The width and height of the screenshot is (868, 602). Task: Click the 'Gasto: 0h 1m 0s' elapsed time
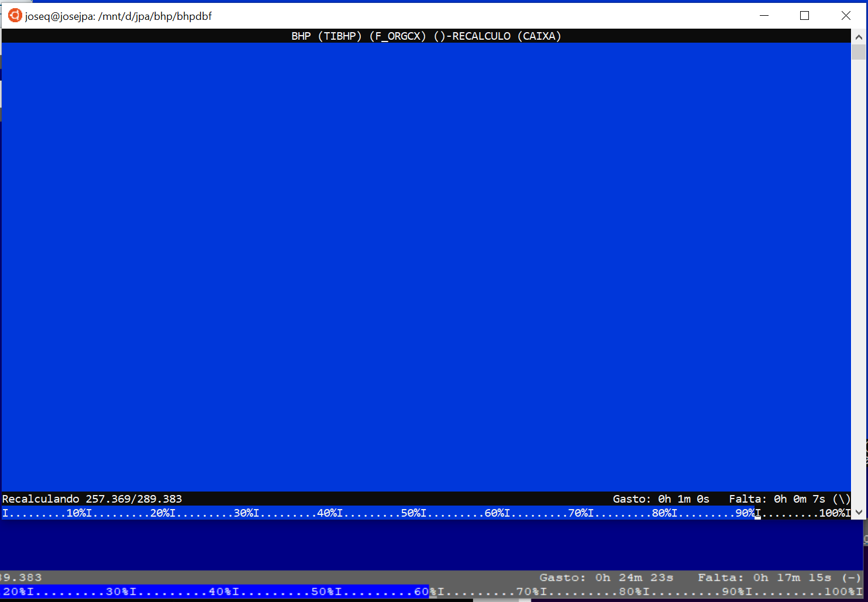(x=661, y=499)
